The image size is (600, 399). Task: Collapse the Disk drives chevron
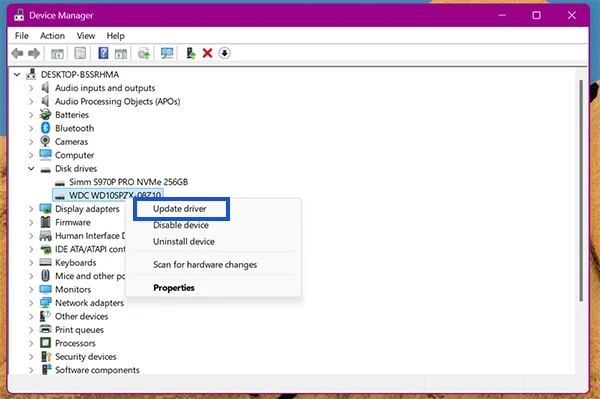(31, 169)
